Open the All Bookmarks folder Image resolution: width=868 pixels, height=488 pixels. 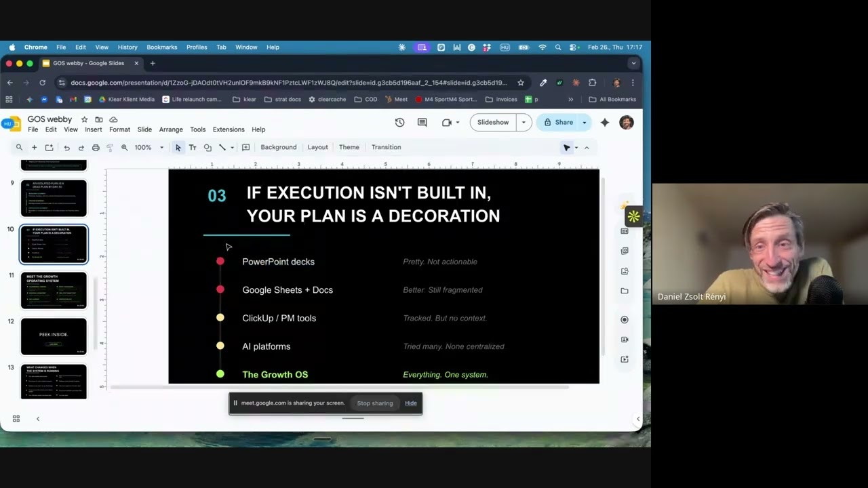click(x=612, y=100)
